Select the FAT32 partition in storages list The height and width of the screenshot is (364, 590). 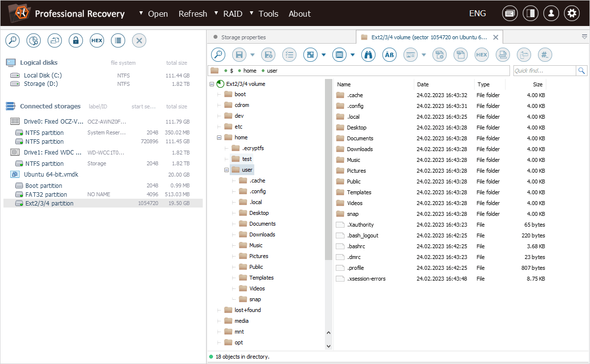[x=46, y=195]
